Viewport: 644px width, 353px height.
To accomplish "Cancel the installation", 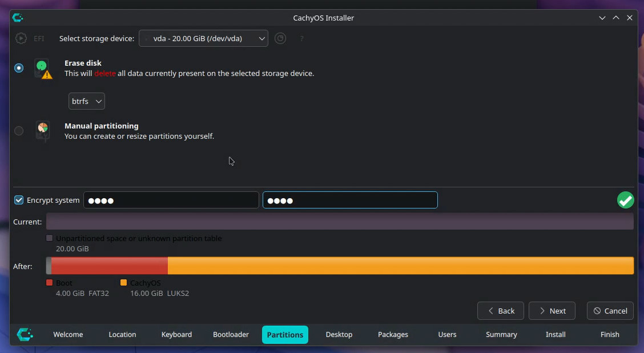I will 610,311.
